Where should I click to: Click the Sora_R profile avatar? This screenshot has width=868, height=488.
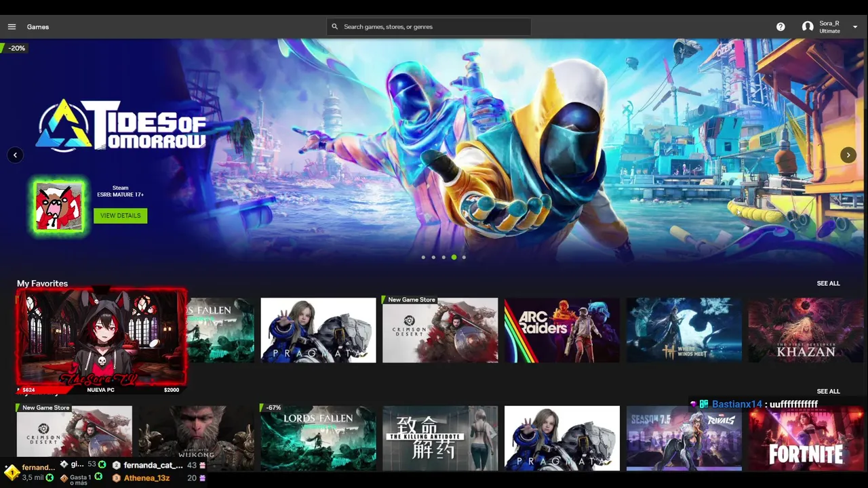coord(807,26)
